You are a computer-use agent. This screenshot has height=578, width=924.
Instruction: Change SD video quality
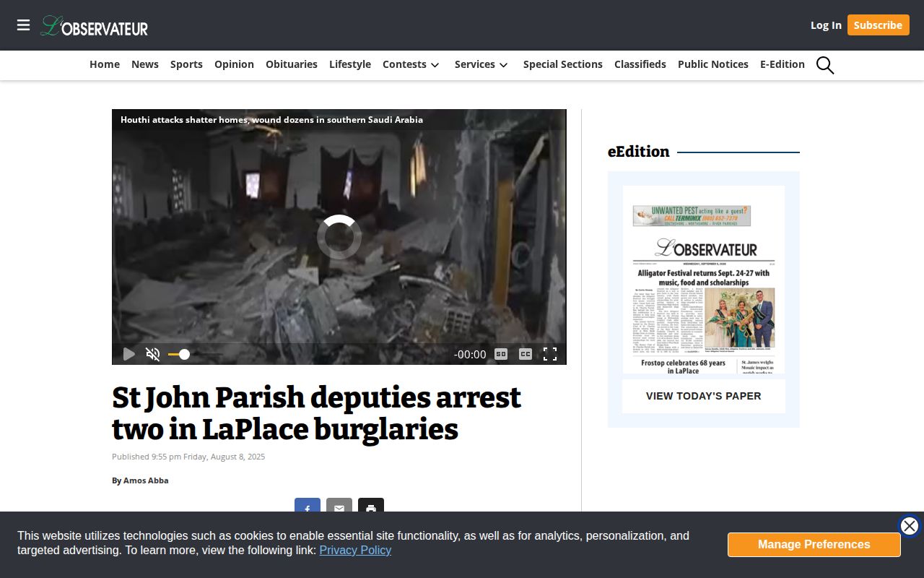(x=501, y=354)
